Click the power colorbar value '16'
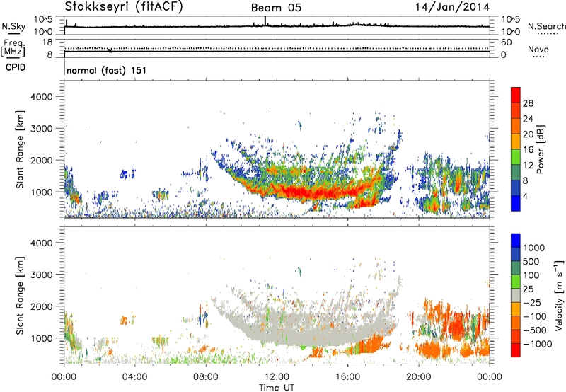Viewport: 566px width, 392px height. tap(528, 150)
